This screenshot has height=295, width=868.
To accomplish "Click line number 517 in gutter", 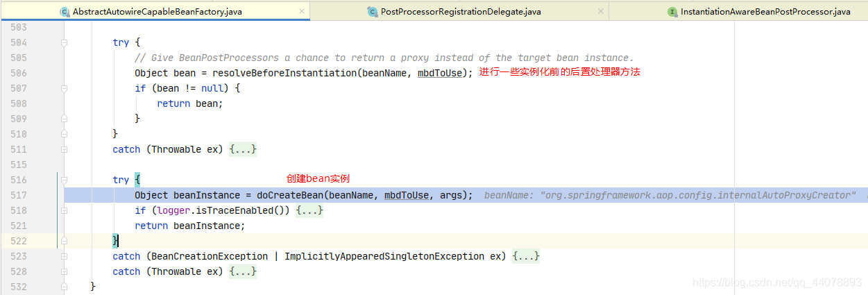I will tap(19, 195).
